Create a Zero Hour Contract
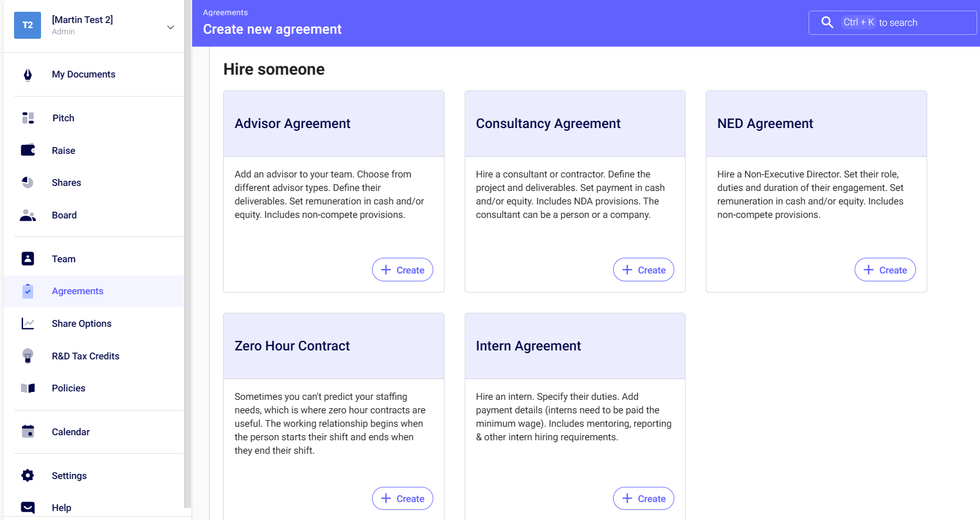 tap(402, 499)
